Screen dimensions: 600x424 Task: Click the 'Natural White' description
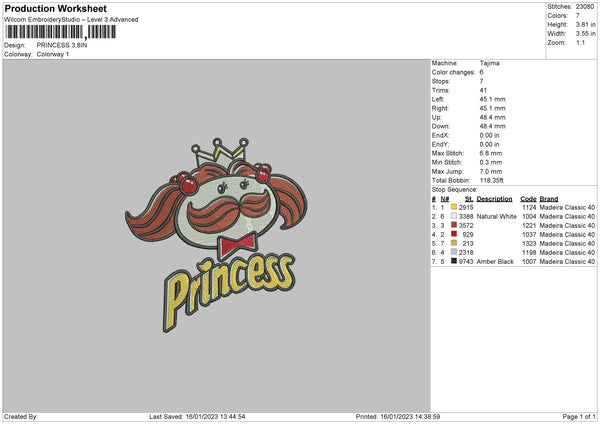[x=496, y=217]
